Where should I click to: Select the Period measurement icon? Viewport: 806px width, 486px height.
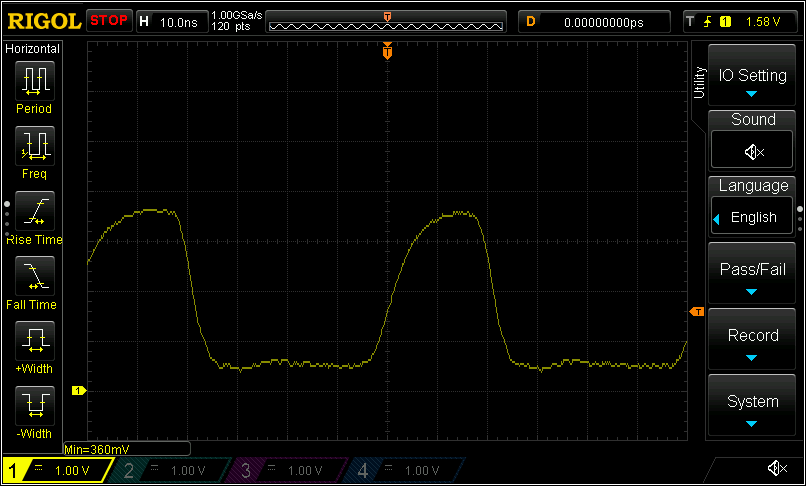point(36,80)
